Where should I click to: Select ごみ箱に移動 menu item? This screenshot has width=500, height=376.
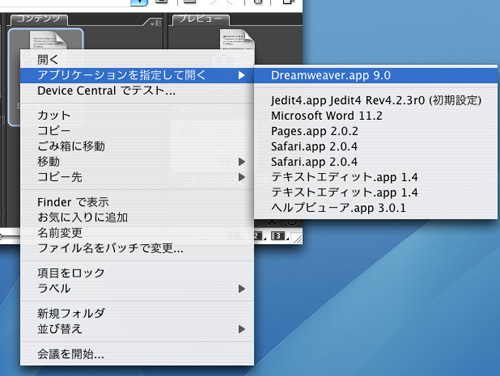[137, 146]
